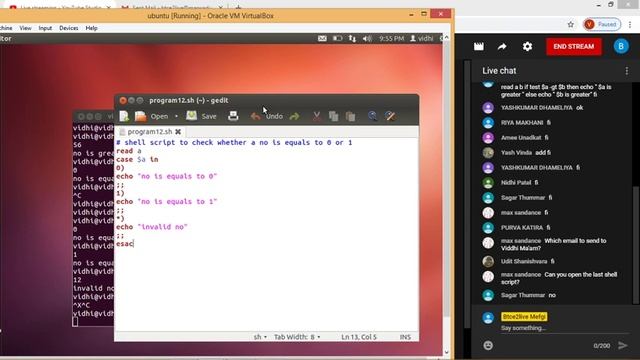The image size is (640, 360).
Task: Click the live chat scrollbar
Action: [636, 245]
